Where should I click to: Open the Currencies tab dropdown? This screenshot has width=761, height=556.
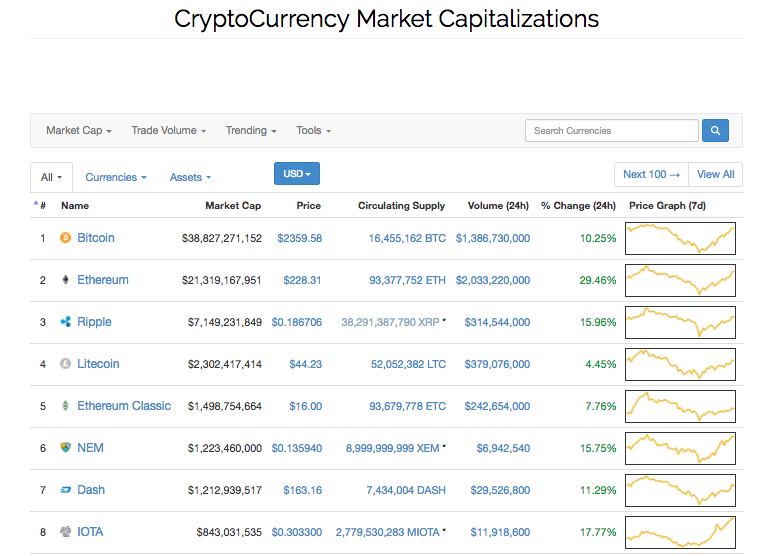116,177
